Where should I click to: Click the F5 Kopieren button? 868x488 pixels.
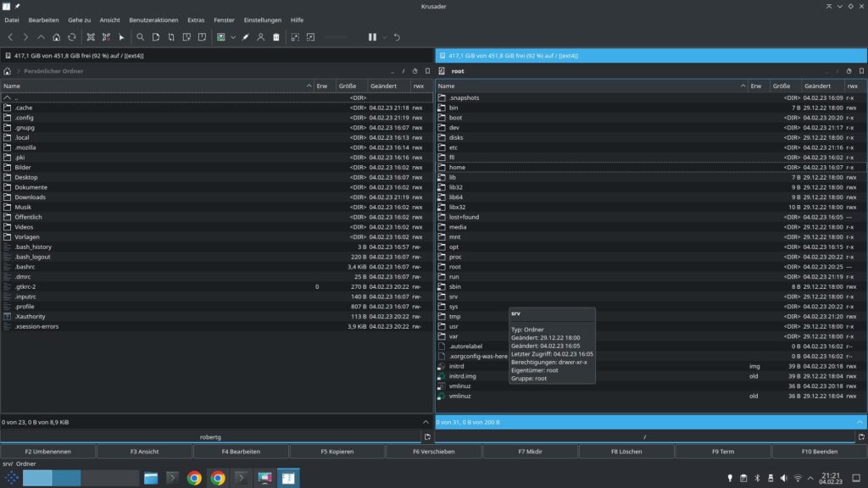tap(337, 452)
